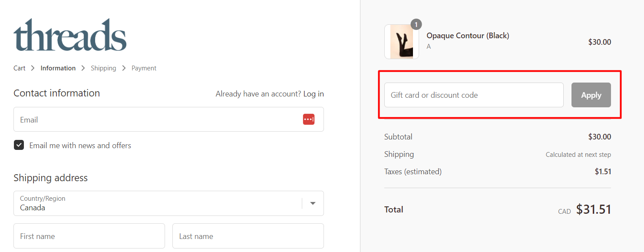Select the Payment breadcrumb step
The height and width of the screenshot is (252, 644).
(144, 68)
